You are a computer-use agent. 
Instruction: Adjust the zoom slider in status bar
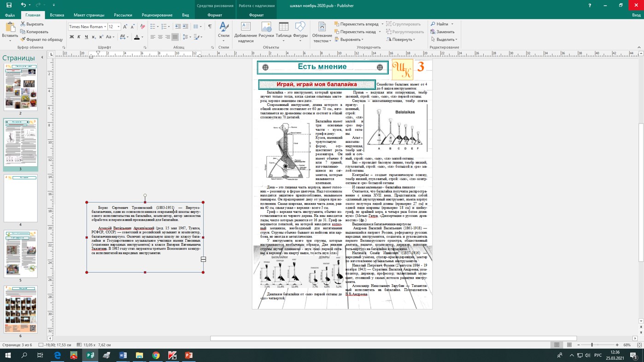point(592,345)
